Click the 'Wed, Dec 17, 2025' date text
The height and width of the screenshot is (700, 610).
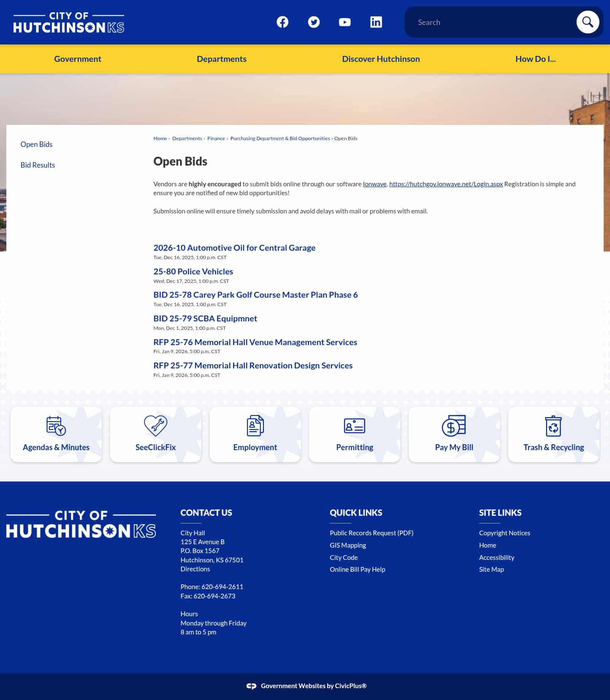click(191, 281)
